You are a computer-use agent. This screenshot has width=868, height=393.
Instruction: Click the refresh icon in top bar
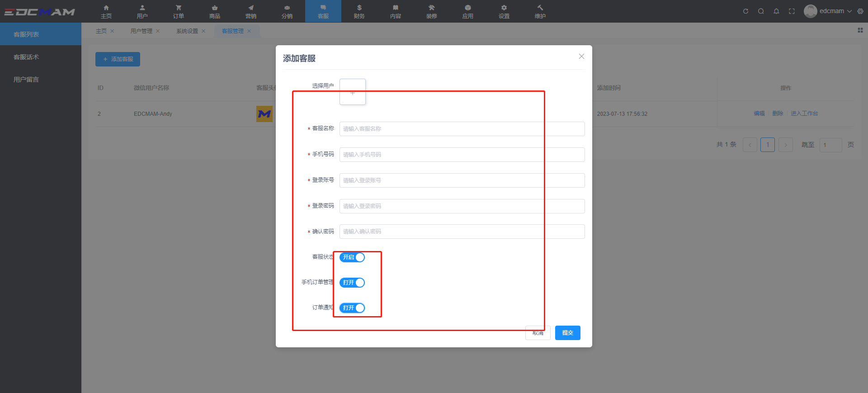coord(745,11)
